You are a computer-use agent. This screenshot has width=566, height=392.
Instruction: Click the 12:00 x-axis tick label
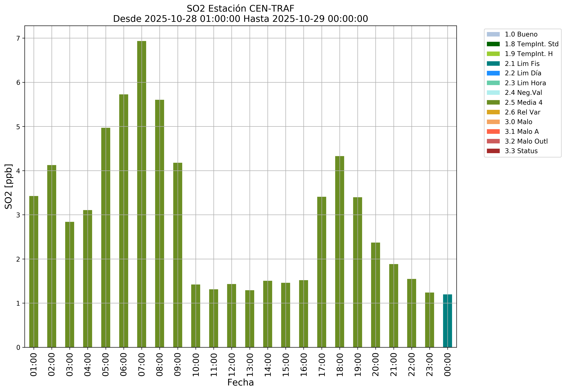point(231,364)
